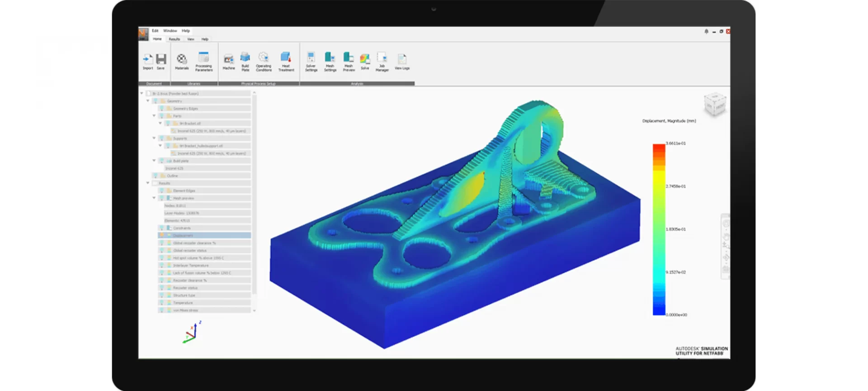Viewport: 868px width, 391px height.
Task: Click the Save disk icon
Action: point(161,59)
